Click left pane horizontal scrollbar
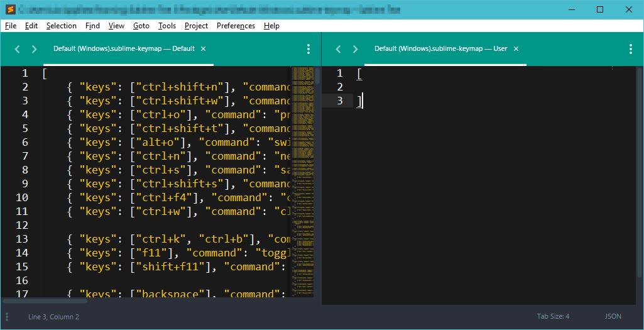The image size is (644, 330). coord(45,300)
